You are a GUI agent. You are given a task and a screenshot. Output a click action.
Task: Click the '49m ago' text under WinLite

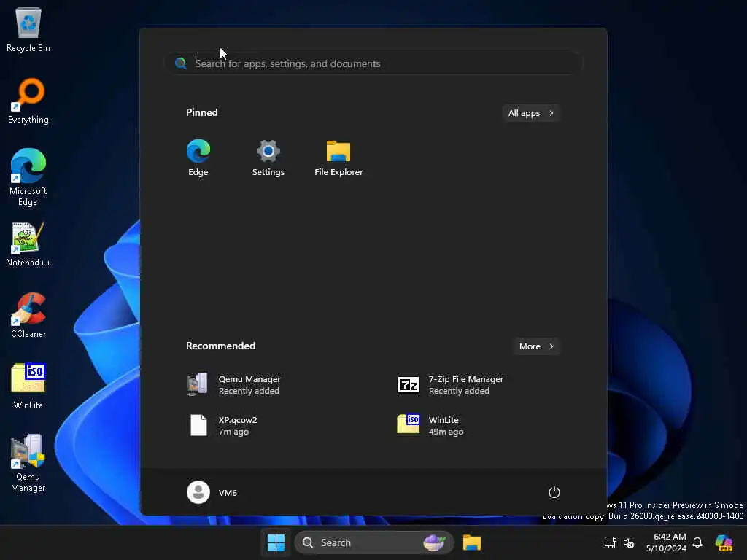446,432
